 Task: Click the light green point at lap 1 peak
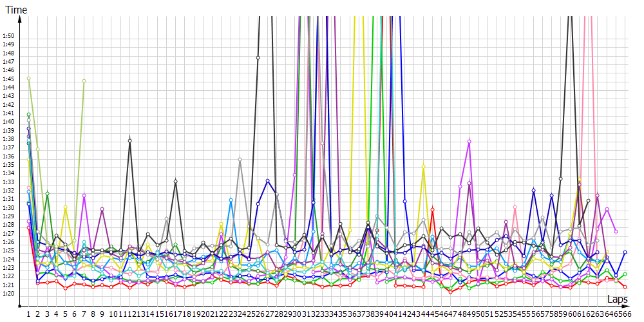(29, 79)
